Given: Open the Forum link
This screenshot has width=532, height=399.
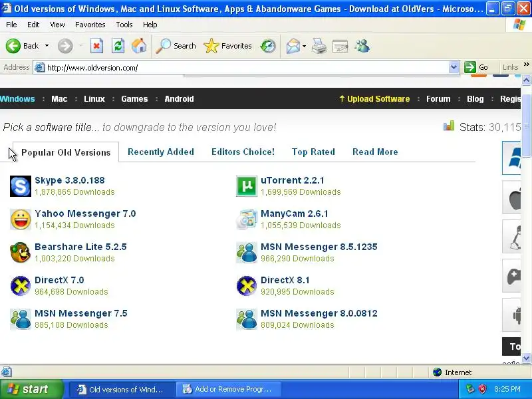Looking at the screenshot, I should [438, 98].
